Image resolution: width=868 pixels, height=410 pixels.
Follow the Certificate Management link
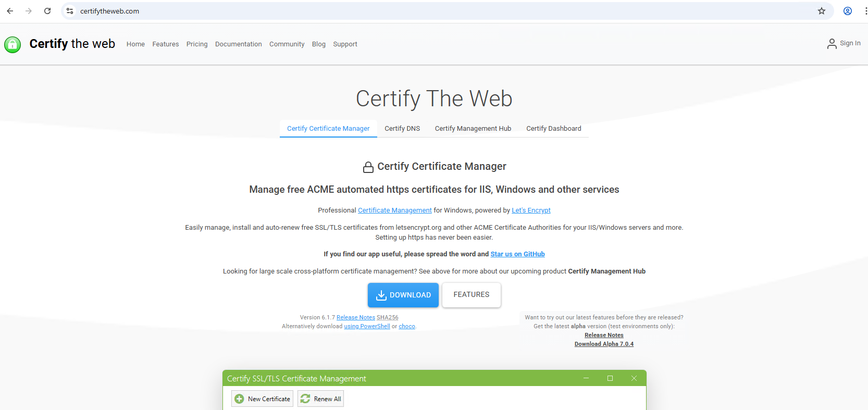395,210
